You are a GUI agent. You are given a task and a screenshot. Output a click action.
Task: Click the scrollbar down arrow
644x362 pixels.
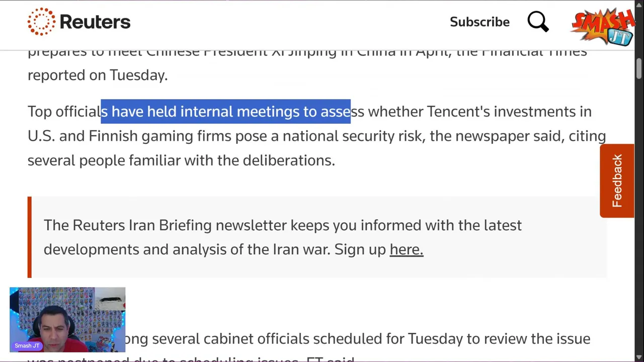[639, 357]
